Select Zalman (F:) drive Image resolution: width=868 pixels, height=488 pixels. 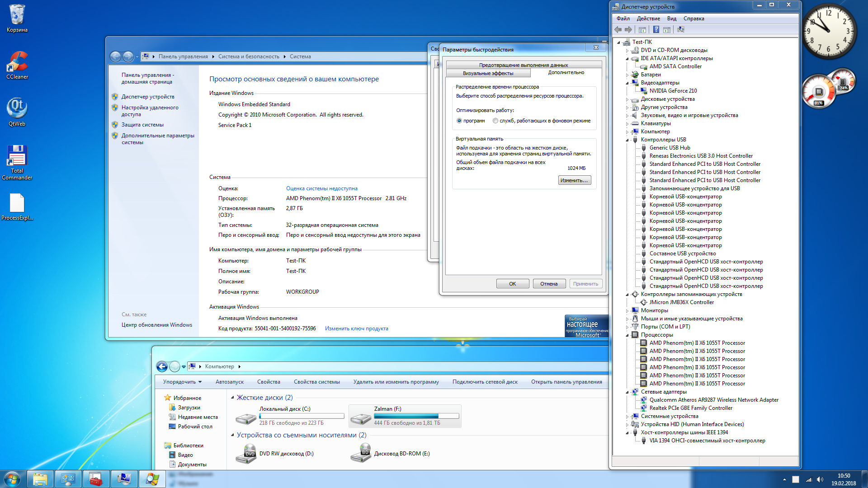405,416
